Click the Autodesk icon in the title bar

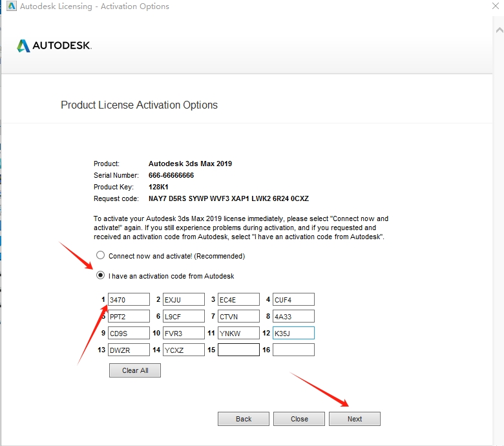[7, 6]
